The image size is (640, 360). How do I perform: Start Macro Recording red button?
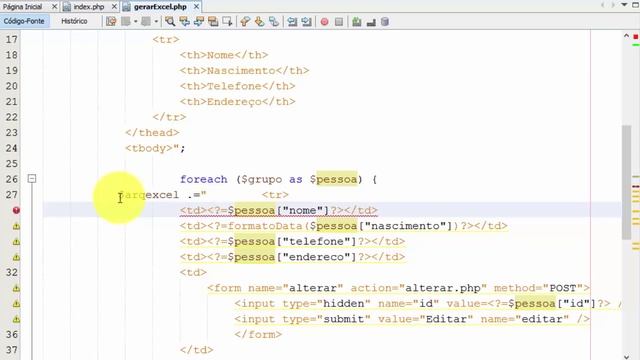[324, 22]
